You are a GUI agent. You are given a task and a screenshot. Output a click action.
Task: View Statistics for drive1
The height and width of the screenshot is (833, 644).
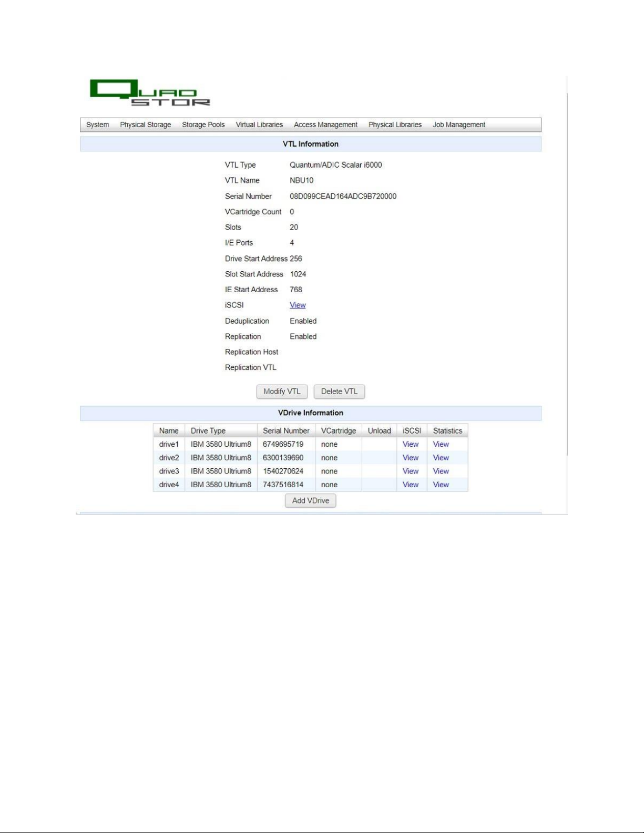[x=441, y=444]
